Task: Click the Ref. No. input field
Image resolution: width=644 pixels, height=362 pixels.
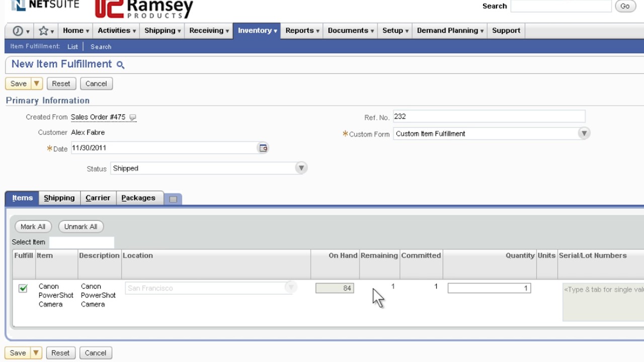Action: (x=489, y=117)
